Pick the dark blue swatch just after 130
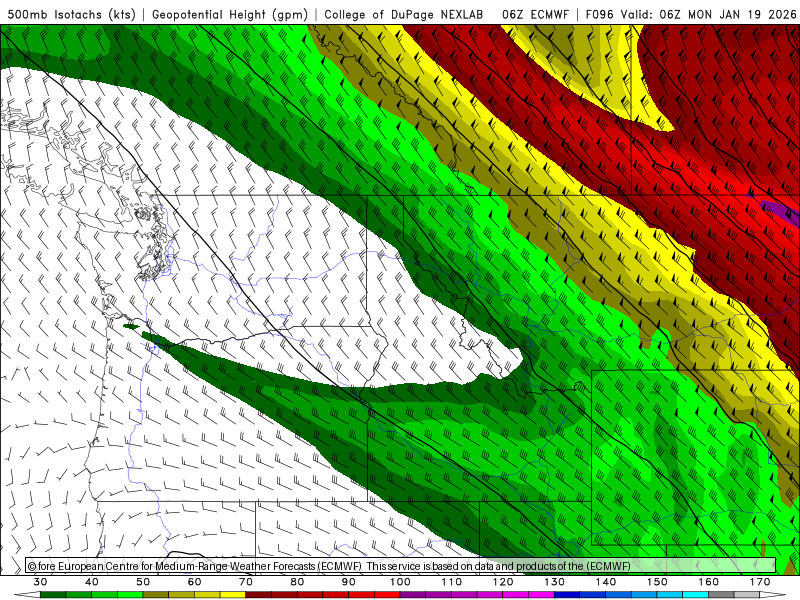 [x=567, y=595]
